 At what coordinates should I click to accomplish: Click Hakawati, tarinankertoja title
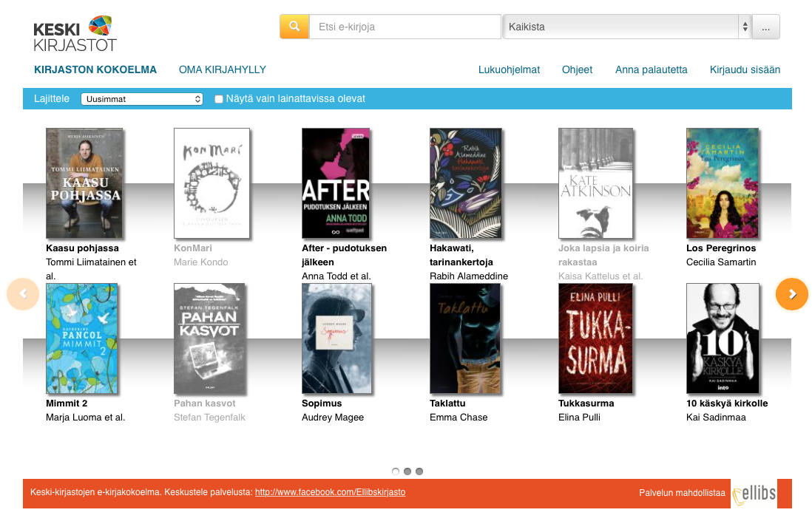[461, 255]
